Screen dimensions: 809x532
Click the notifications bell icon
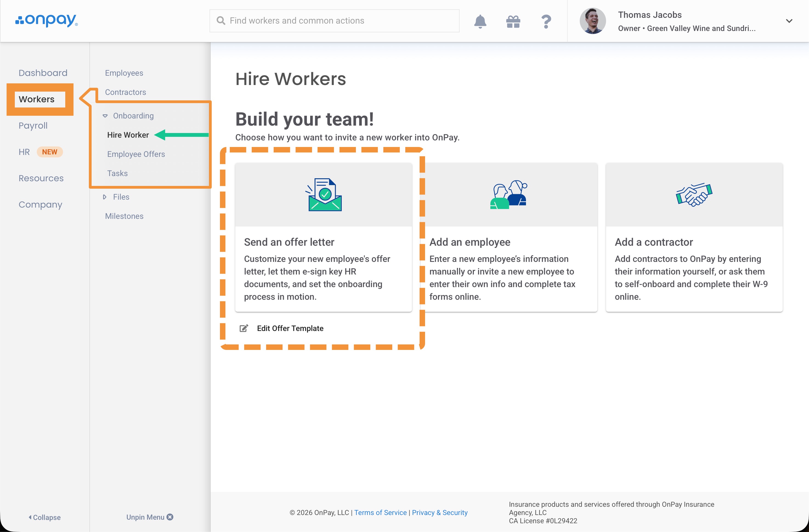(480, 21)
